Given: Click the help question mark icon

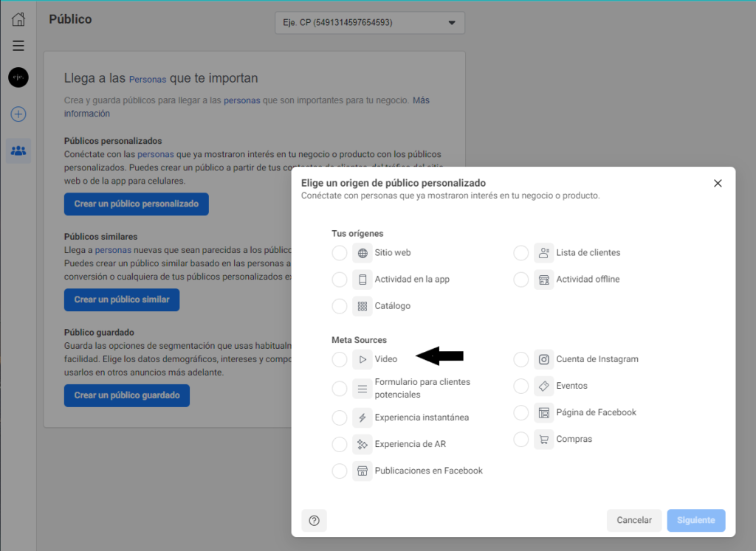Looking at the screenshot, I should 314,520.
